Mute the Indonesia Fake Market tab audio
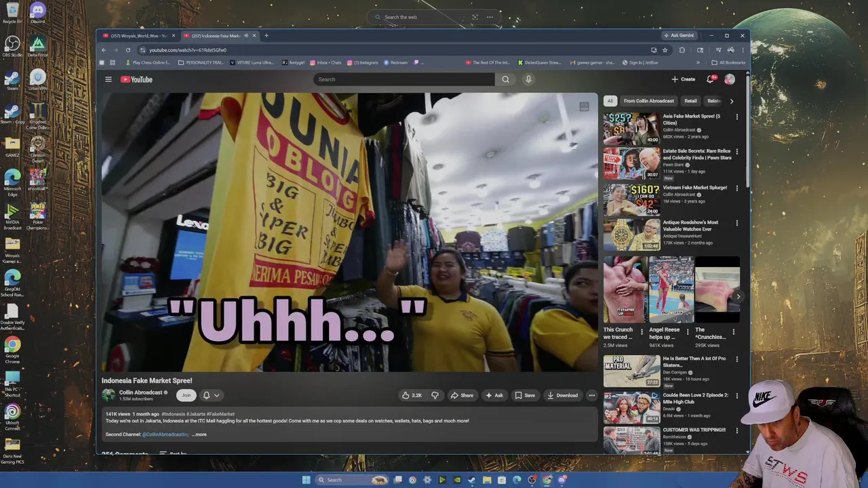The width and height of the screenshot is (868, 488). pyautogui.click(x=245, y=35)
